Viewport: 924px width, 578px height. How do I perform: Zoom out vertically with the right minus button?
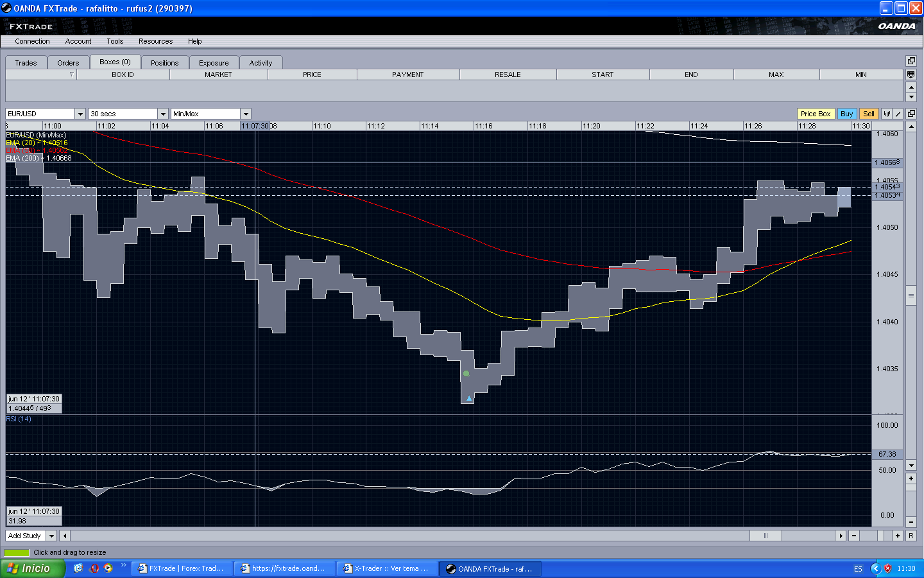911,521
